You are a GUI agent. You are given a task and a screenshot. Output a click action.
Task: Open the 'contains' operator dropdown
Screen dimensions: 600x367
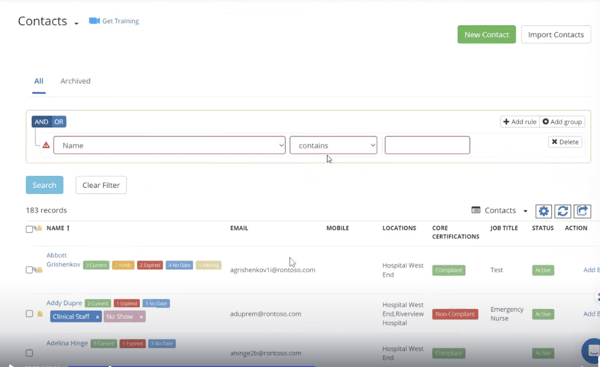point(333,145)
